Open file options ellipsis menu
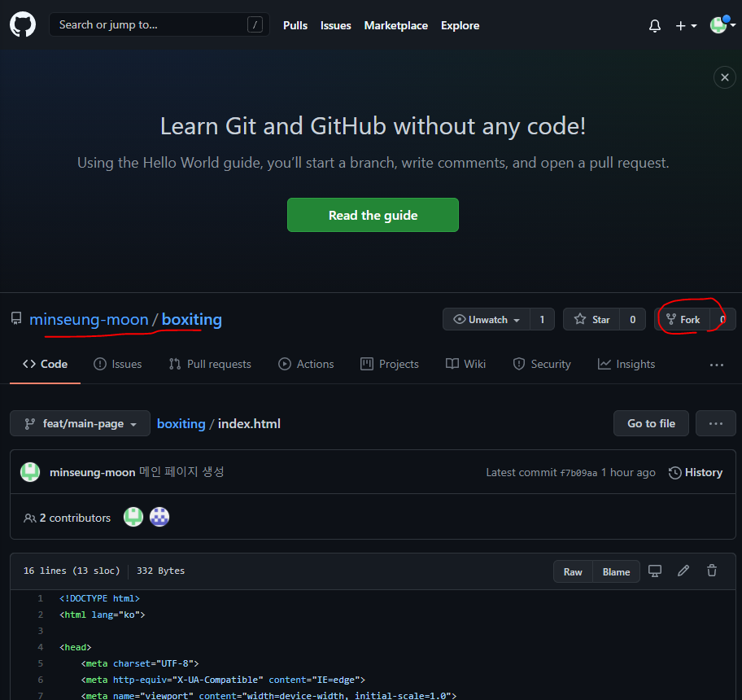The image size is (742, 700). click(x=715, y=423)
